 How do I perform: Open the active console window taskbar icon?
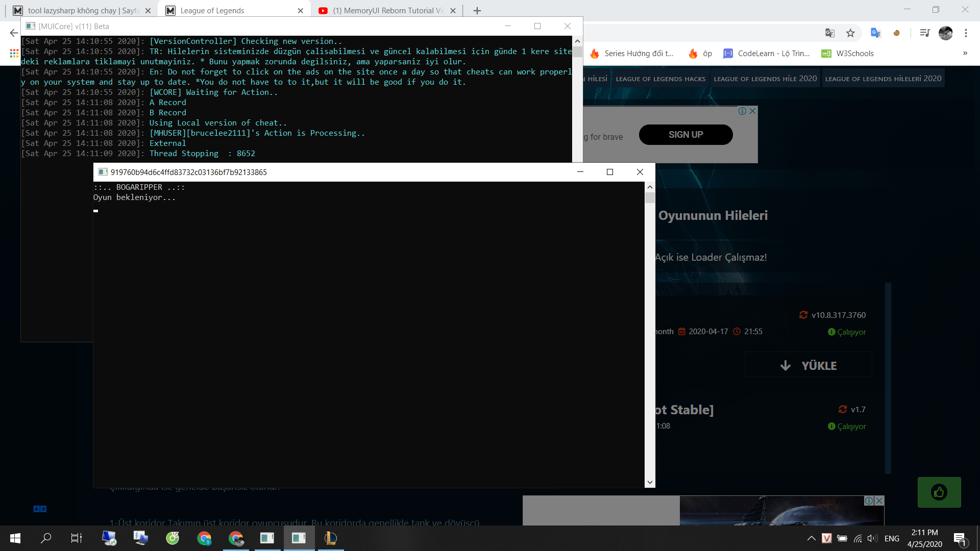pyautogui.click(x=299, y=538)
